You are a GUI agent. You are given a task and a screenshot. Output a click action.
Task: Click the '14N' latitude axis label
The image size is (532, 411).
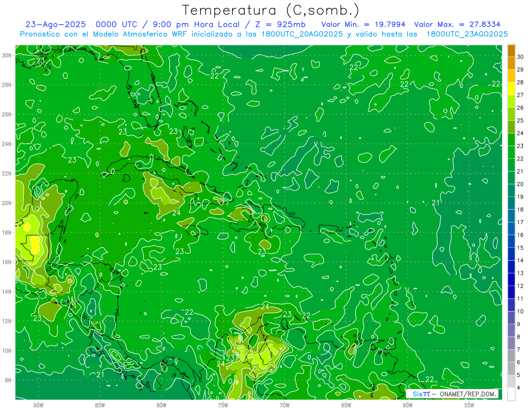pos(7,291)
